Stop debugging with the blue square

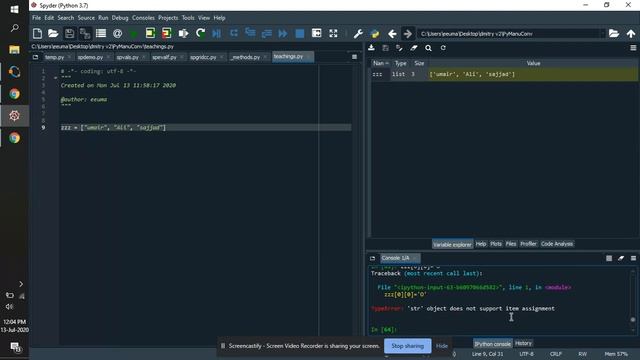tap(300, 33)
